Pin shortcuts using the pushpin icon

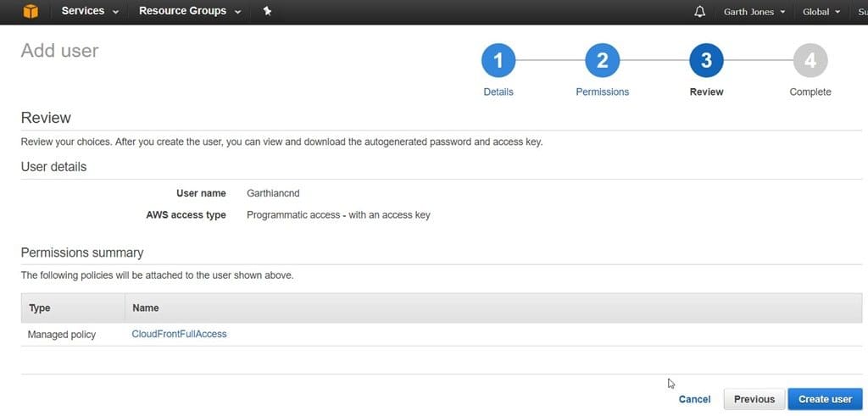(x=267, y=11)
